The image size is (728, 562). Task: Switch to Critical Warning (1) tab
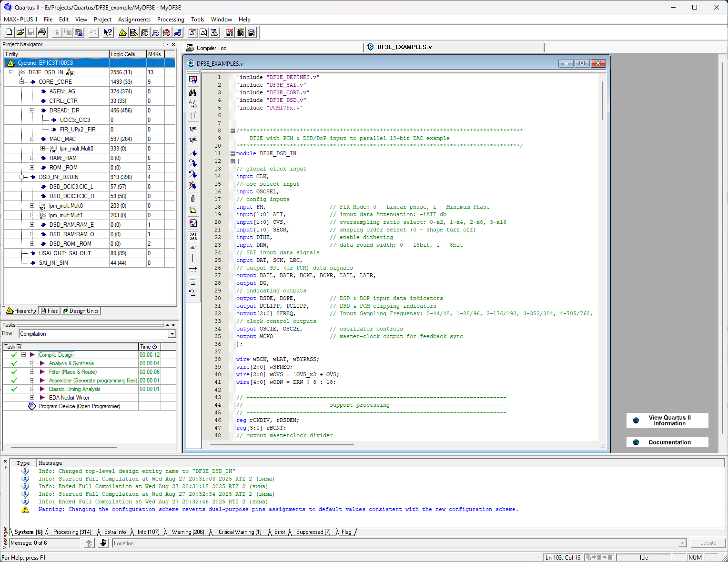click(240, 532)
